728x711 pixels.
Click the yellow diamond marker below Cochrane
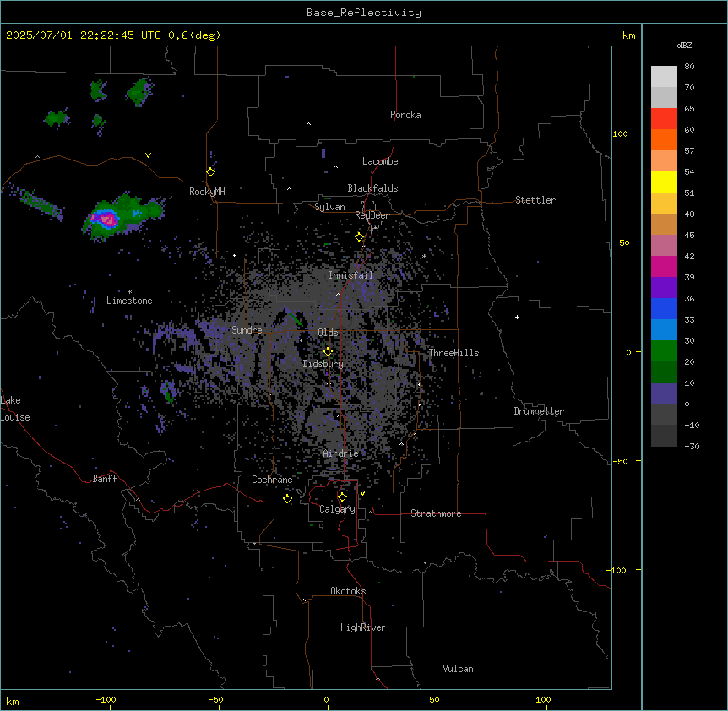click(x=287, y=498)
